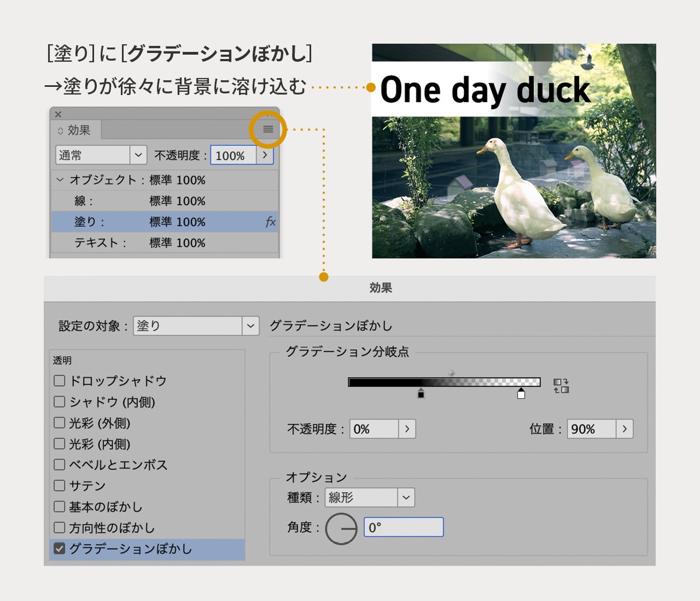Uncheck グラデーションぼかし checkbox

[x=60, y=549]
